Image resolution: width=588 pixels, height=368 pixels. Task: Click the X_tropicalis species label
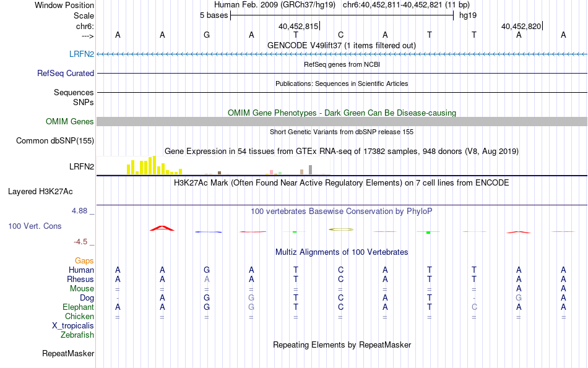(73, 326)
